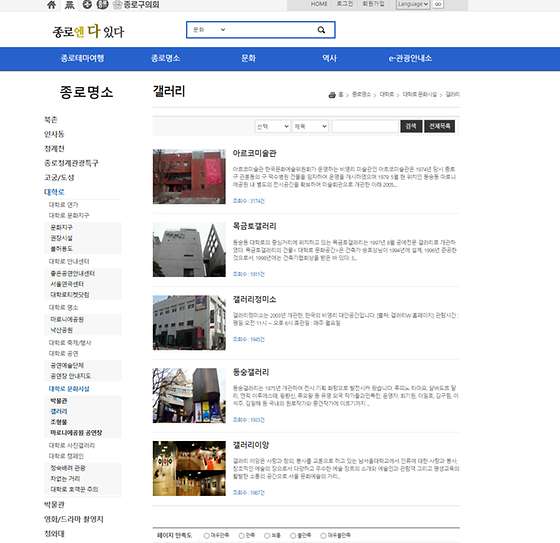Open the 종로테마여행 menu
560x543 pixels.
(82, 58)
